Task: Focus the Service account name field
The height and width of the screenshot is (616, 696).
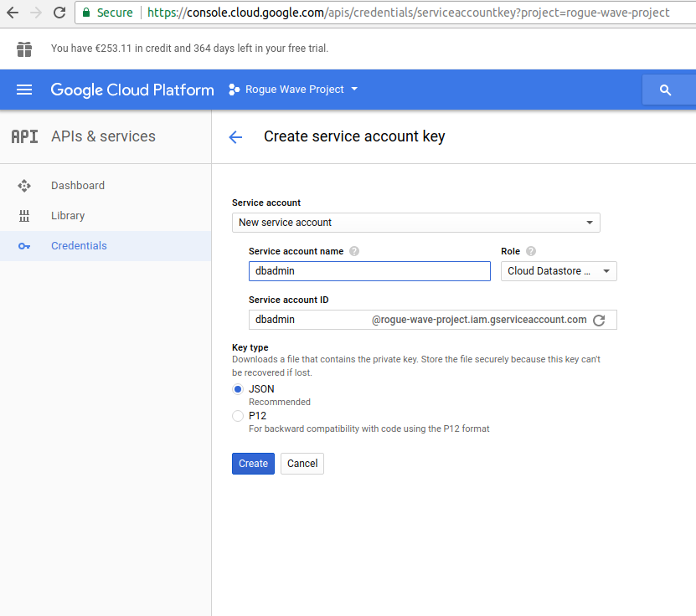Action: [x=369, y=271]
